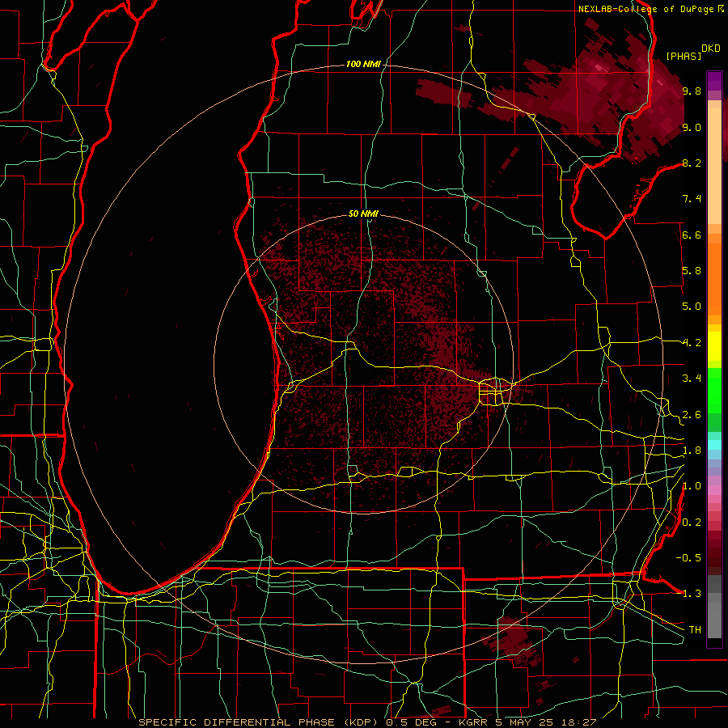This screenshot has width=728, height=728.
Task: Pick the yellow color bar segment
Action: pyautogui.click(x=714, y=346)
